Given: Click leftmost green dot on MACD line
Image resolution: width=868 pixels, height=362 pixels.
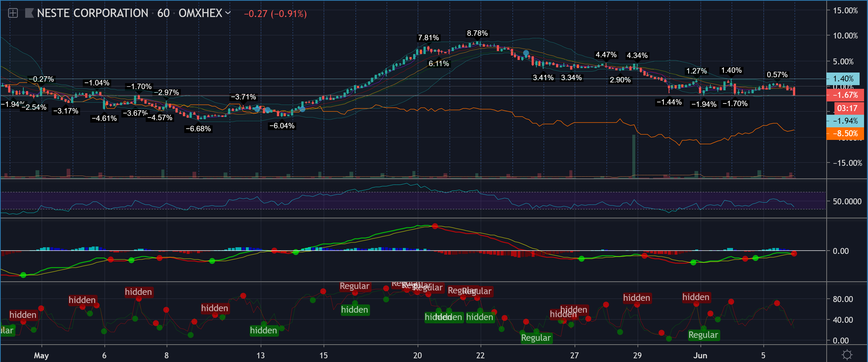Looking at the screenshot, I should [x=23, y=275].
